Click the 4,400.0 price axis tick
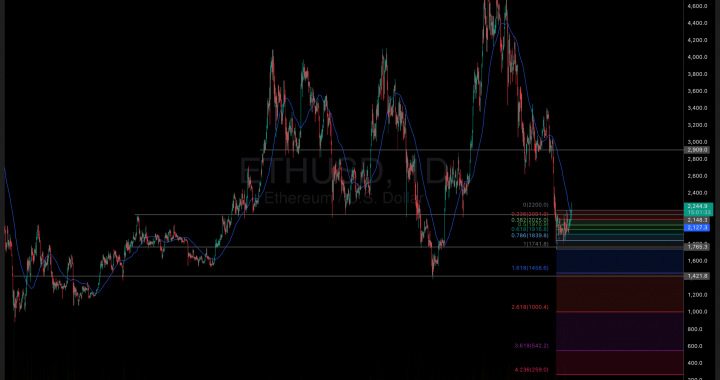The width and height of the screenshot is (720, 380). click(697, 23)
